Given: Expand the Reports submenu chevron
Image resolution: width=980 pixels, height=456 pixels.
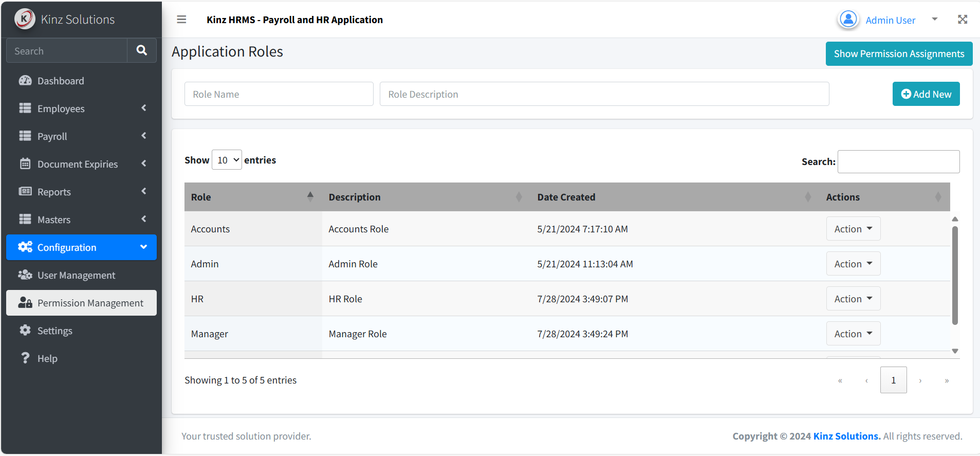Looking at the screenshot, I should pos(144,191).
